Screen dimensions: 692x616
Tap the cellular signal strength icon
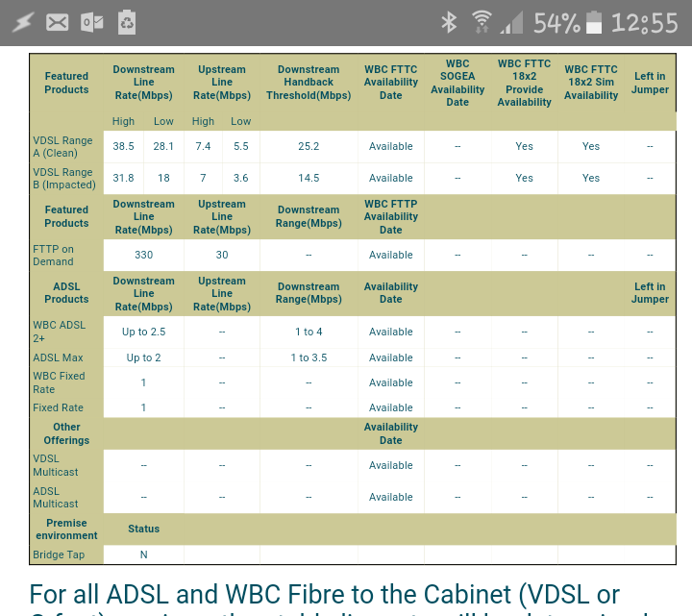[511, 22]
